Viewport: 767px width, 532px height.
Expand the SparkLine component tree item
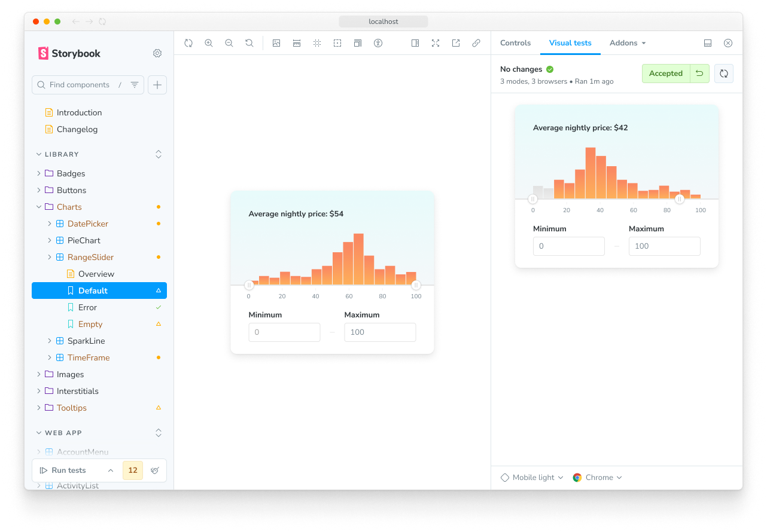[49, 341]
